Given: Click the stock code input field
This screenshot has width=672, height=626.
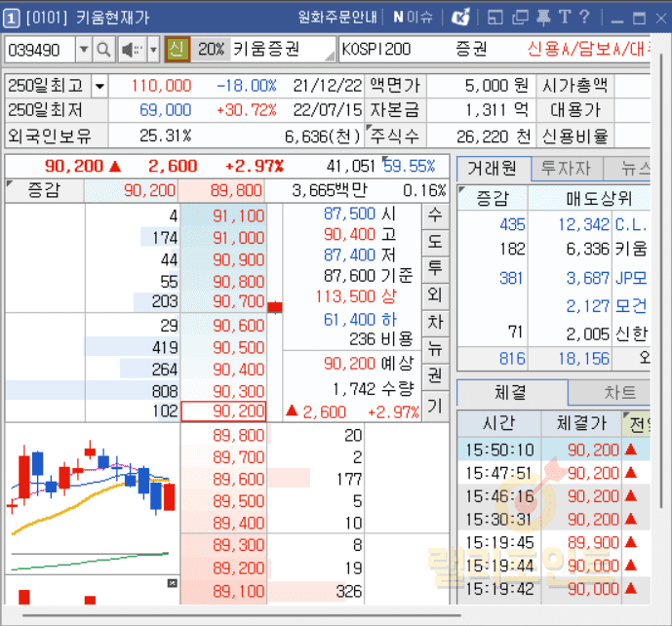Looking at the screenshot, I should 39,50.
